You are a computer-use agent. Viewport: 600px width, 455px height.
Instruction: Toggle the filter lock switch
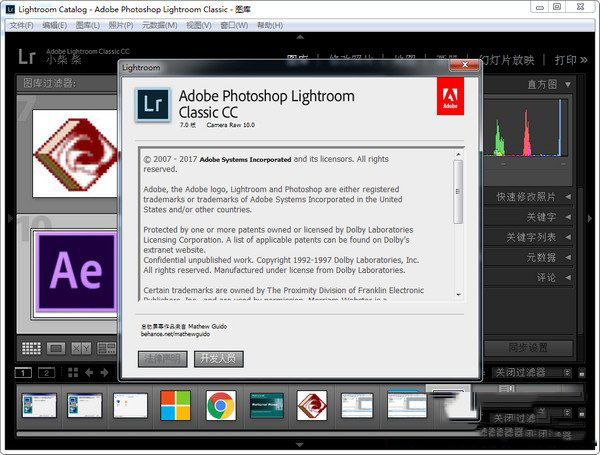[x=582, y=372]
